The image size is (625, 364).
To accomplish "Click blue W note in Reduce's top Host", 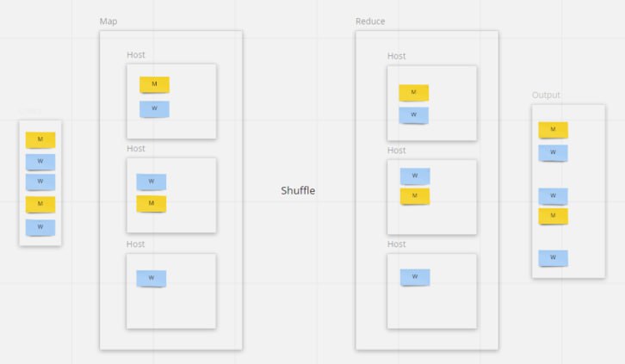I will point(413,114).
